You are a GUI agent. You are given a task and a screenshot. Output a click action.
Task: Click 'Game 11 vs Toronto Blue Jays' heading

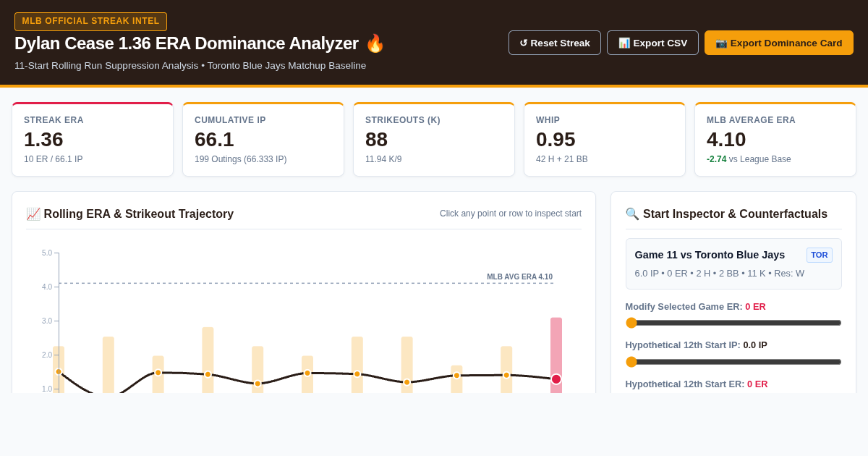coord(710,255)
